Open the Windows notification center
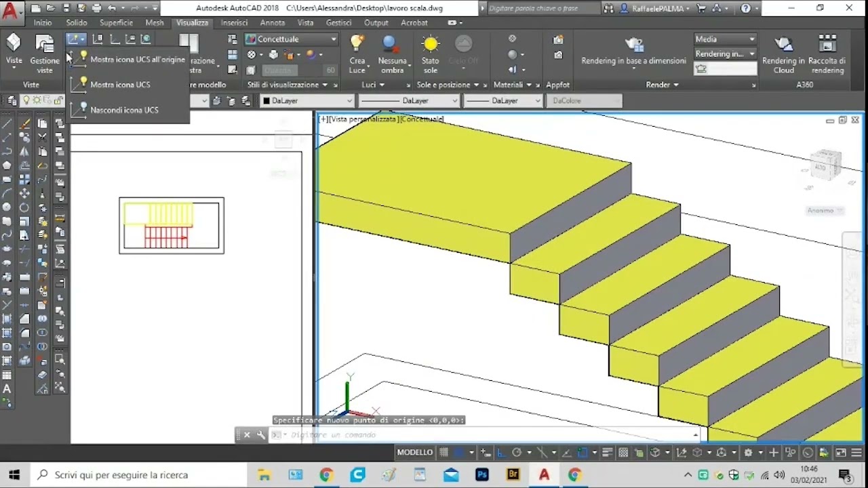Viewport: 868px width, 488px height. click(x=845, y=474)
